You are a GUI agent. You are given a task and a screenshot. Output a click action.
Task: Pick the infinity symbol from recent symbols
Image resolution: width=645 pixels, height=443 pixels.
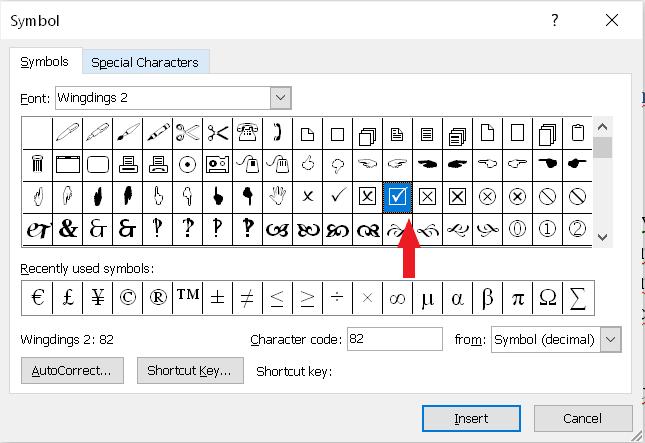397,297
